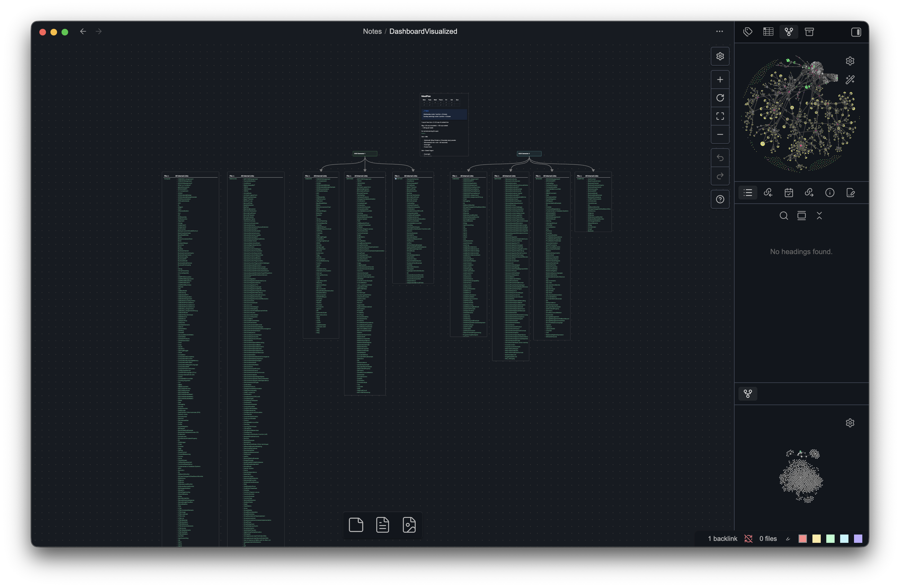Open the table view tab in sidebar
The image size is (900, 588).
tap(768, 32)
